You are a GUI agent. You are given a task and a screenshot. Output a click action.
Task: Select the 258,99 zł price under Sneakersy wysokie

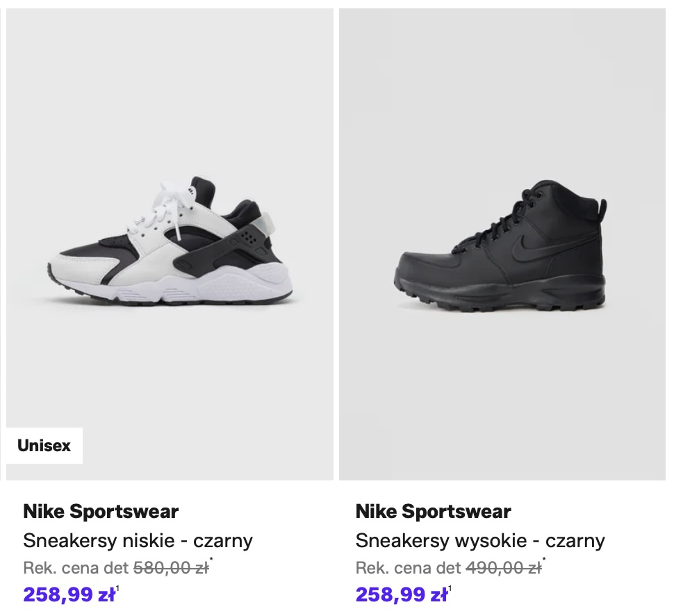pyautogui.click(x=401, y=594)
